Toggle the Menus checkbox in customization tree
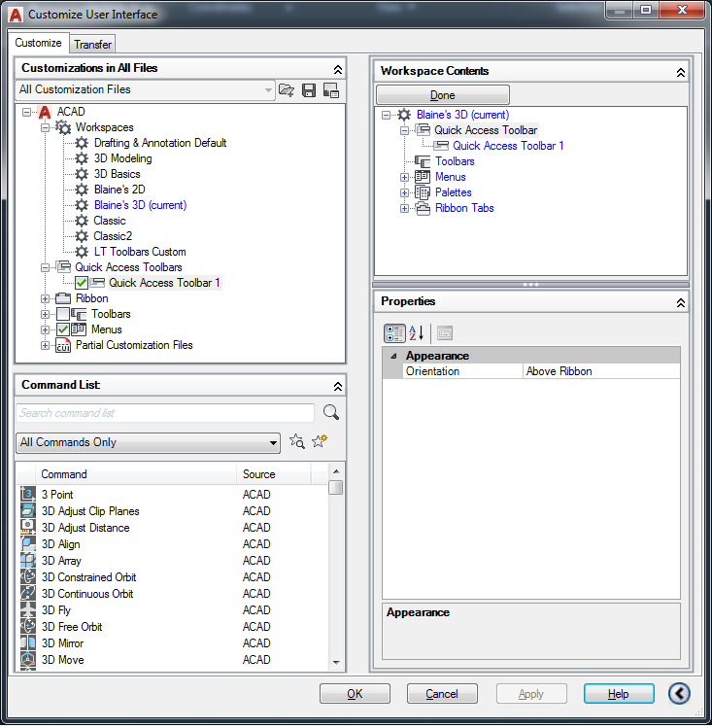This screenshot has height=728, width=712. (x=63, y=329)
